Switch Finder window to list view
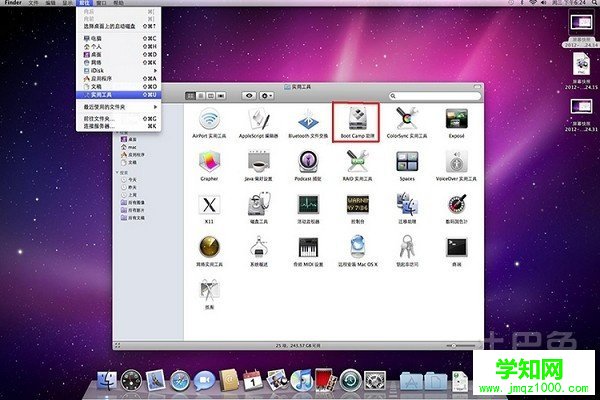This screenshot has width=600, height=400. click(x=201, y=96)
